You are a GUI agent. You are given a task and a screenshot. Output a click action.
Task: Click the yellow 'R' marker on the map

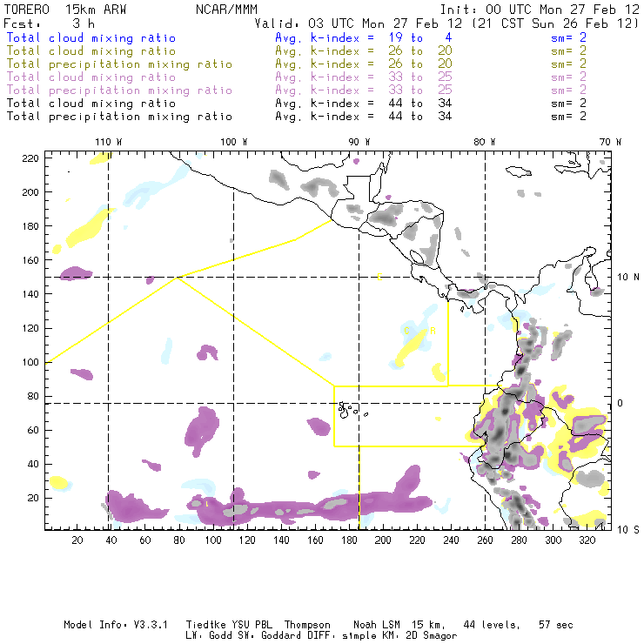pos(433,331)
